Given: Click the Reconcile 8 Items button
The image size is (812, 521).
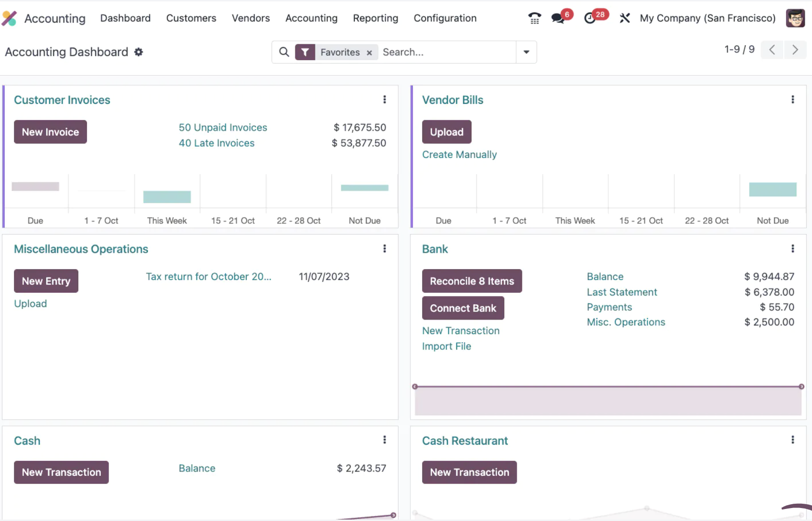Looking at the screenshot, I should (472, 281).
